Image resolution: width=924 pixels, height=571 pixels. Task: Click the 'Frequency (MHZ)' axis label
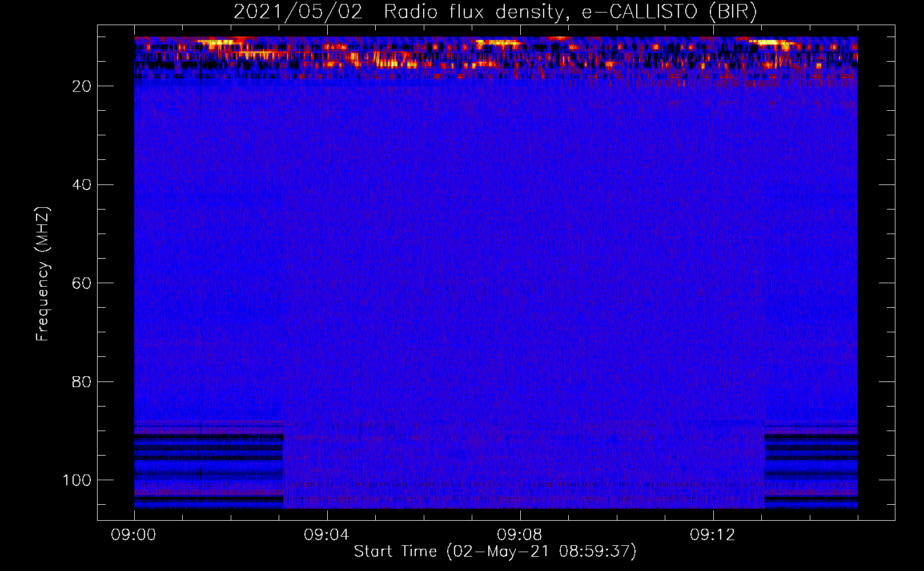(43, 274)
